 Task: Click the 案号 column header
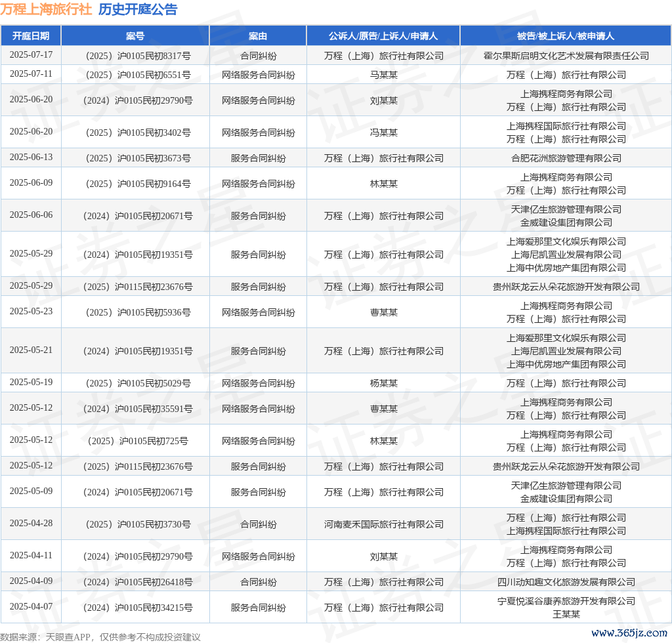(x=135, y=36)
